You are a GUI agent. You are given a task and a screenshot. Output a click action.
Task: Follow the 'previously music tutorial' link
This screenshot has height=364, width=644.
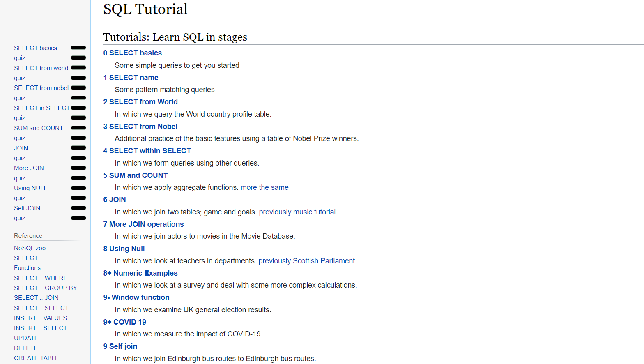pyautogui.click(x=297, y=212)
